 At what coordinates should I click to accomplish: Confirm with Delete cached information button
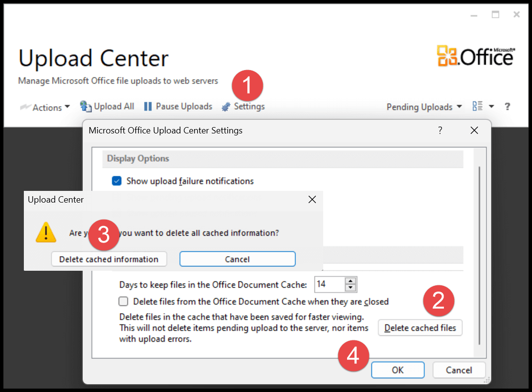(109, 259)
